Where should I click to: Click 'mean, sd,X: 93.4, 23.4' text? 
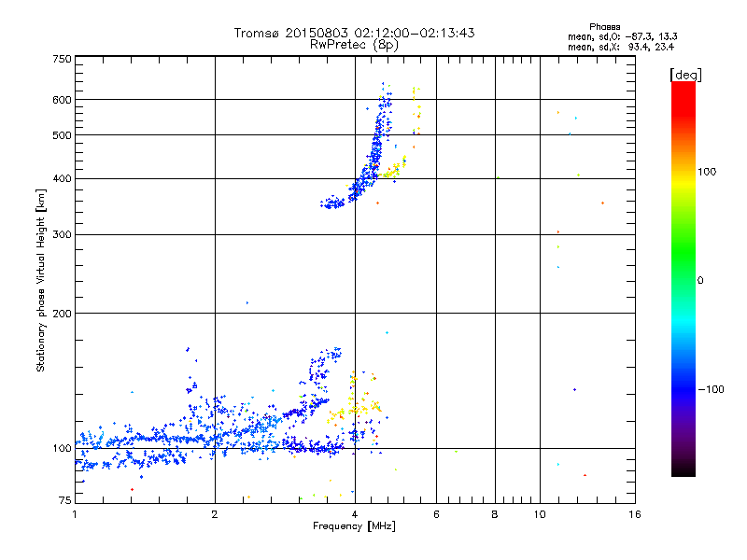point(621,47)
